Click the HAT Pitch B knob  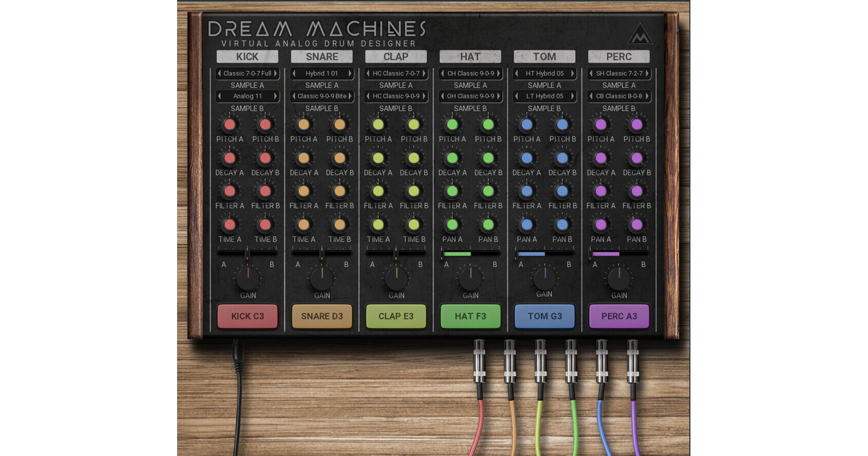(x=488, y=124)
